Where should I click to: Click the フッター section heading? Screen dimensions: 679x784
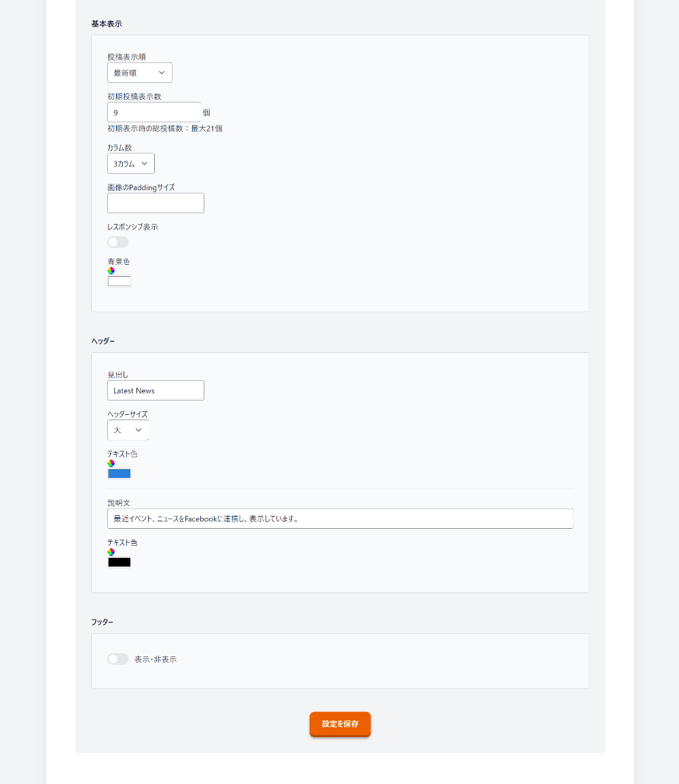coord(102,622)
